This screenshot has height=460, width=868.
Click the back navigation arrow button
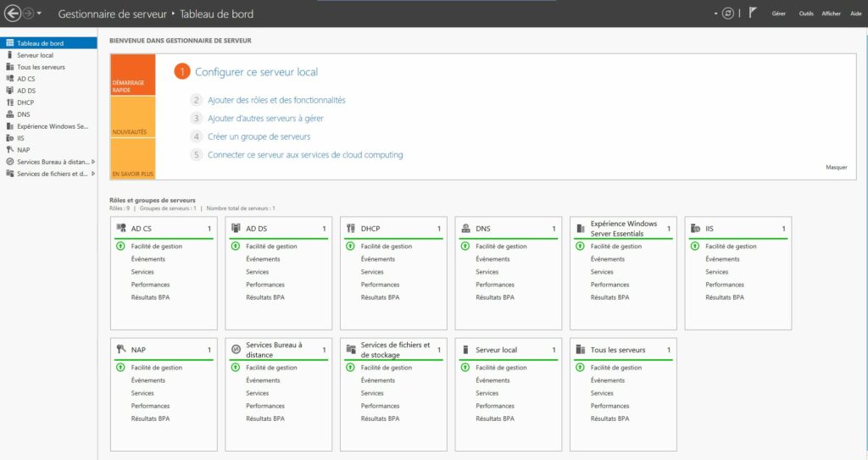[x=12, y=14]
